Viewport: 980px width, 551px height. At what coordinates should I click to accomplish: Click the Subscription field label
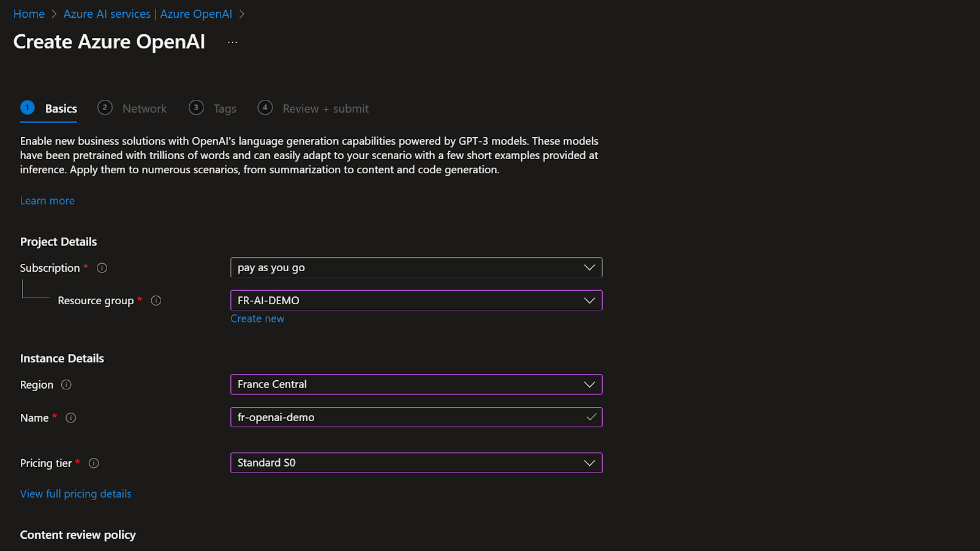(x=50, y=268)
